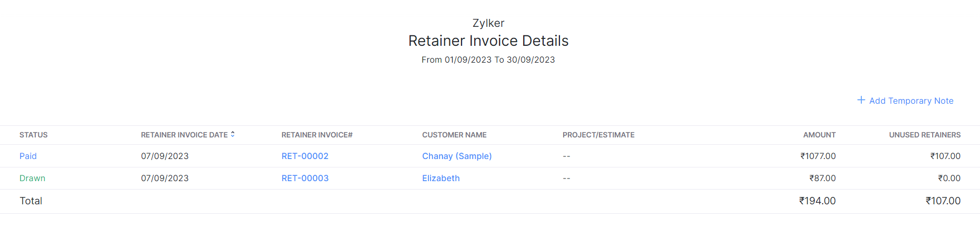Click the Total row label

pyautogui.click(x=31, y=201)
